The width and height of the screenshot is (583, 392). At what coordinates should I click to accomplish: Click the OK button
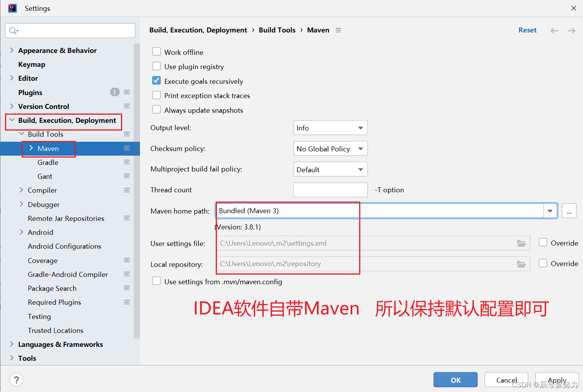click(x=455, y=380)
